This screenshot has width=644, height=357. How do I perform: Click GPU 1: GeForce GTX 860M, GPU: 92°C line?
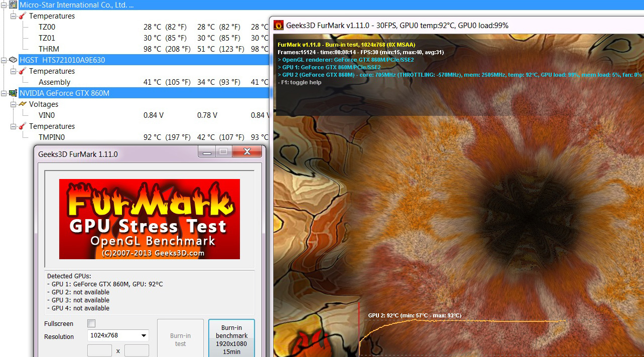tap(105, 284)
